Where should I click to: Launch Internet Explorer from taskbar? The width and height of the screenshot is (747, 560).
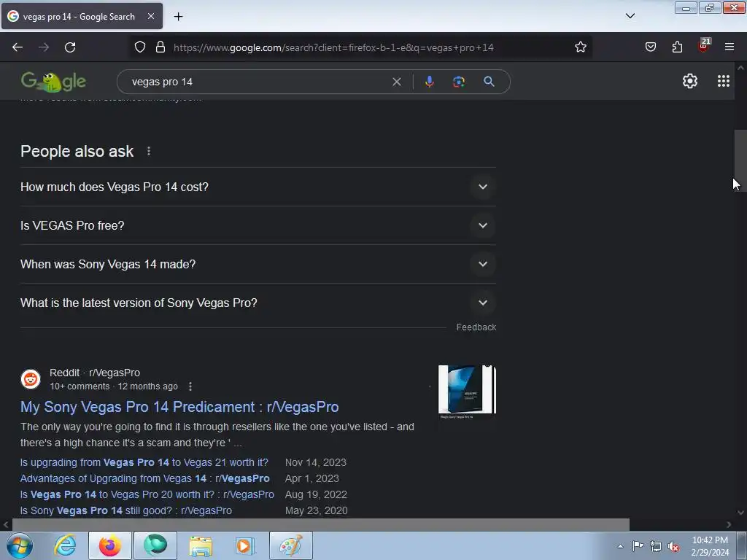click(x=65, y=545)
